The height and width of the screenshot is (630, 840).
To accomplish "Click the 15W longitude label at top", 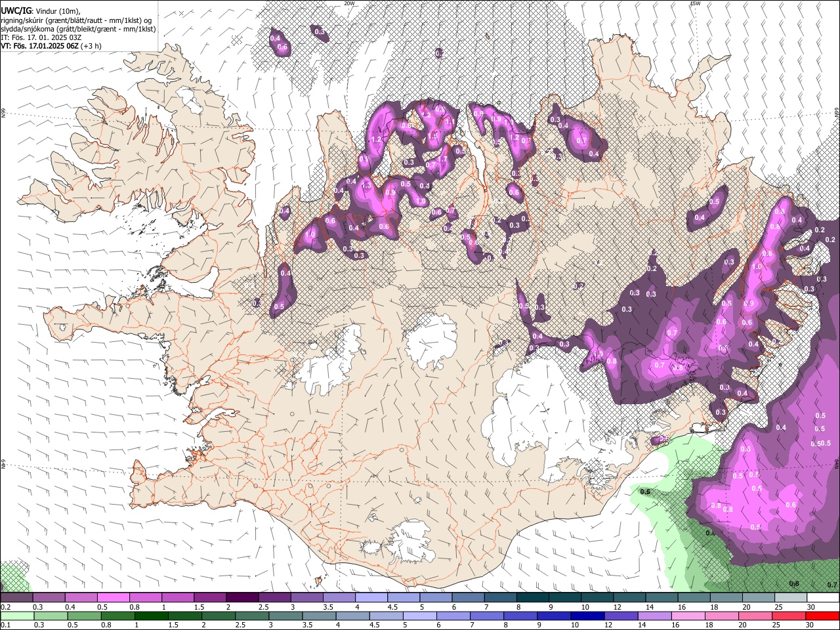I will tap(695, 3).
